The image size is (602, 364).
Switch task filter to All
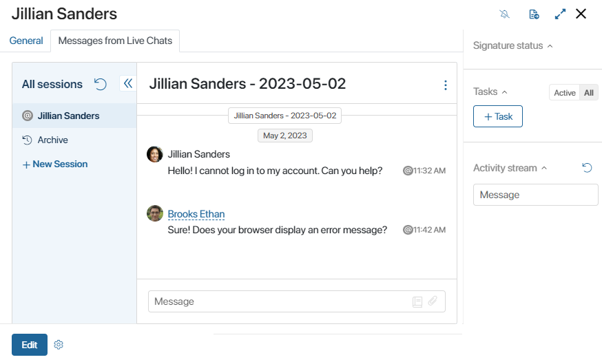(x=588, y=93)
